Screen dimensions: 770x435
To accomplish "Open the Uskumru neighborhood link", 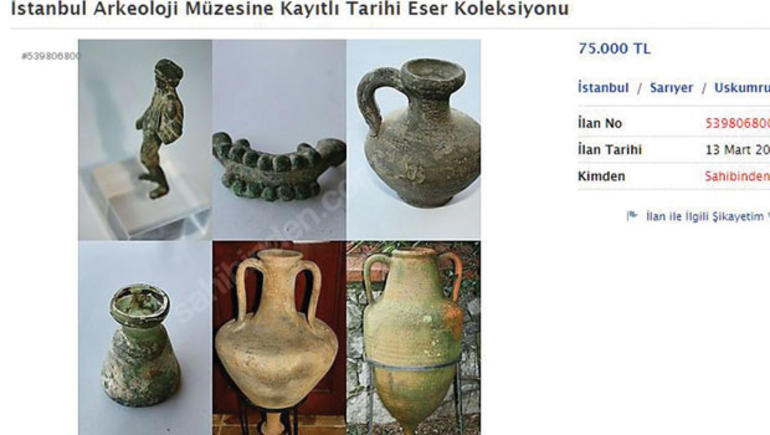I will [x=742, y=88].
